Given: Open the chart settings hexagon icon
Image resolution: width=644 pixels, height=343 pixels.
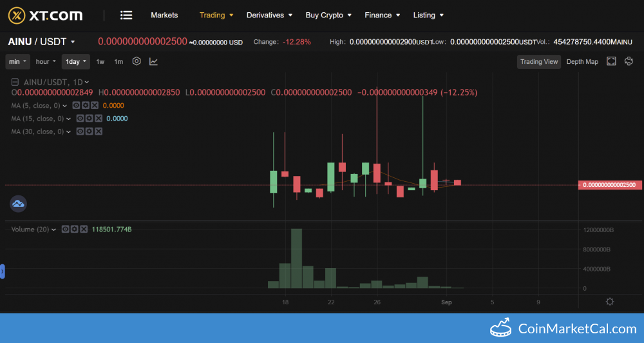Looking at the screenshot, I should pos(137,61).
